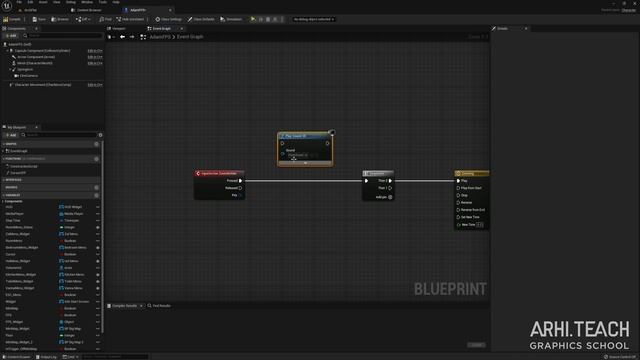Toggle visibility eye for ToiletMenu_Widget variable

tap(98, 282)
